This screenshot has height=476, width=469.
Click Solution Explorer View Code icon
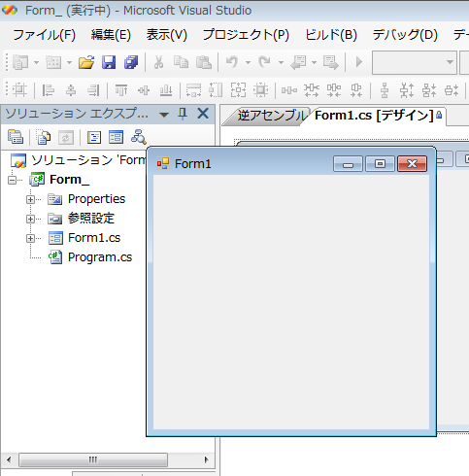click(x=94, y=137)
